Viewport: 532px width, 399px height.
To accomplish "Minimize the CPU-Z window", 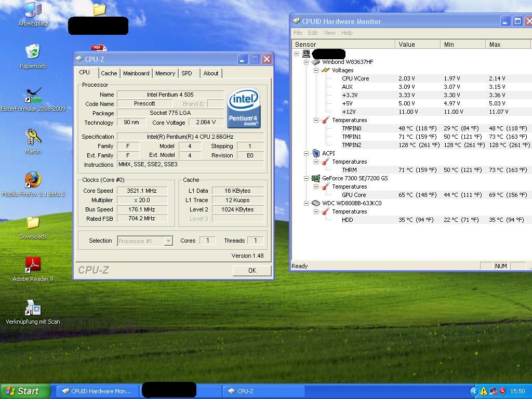I will 242,59.
